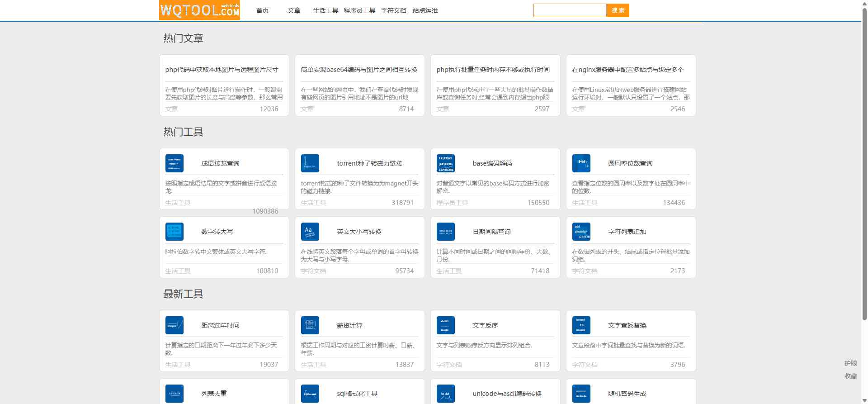Click the search text input box
This screenshot has width=868, height=404.
[570, 10]
